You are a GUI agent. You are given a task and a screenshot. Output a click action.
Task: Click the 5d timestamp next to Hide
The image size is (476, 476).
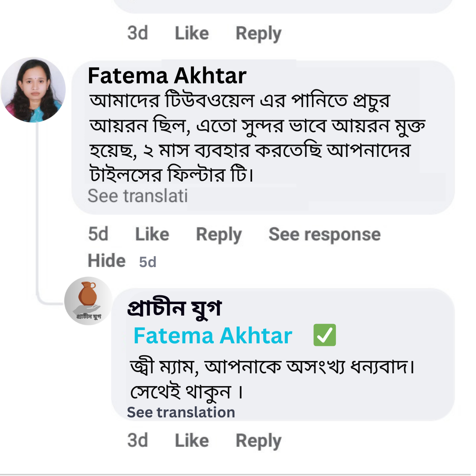pyautogui.click(x=147, y=261)
